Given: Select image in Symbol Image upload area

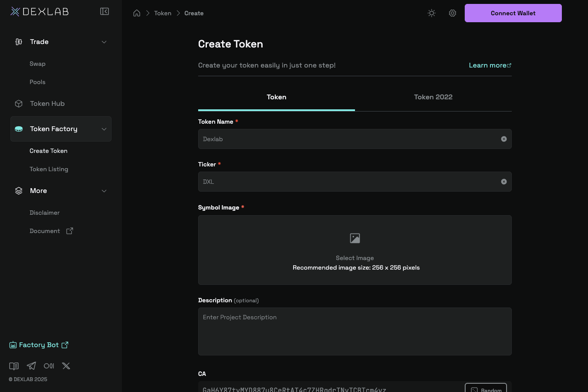Looking at the screenshot, I should pos(355,250).
